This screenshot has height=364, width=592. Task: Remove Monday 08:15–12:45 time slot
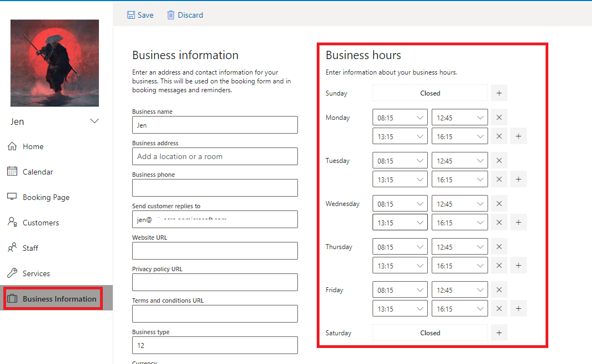(x=499, y=117)
